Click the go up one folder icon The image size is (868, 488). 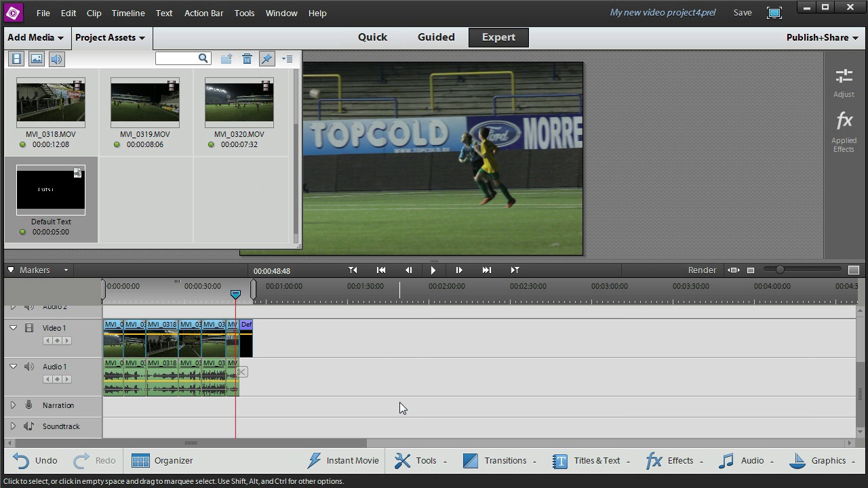coord(226,59)
